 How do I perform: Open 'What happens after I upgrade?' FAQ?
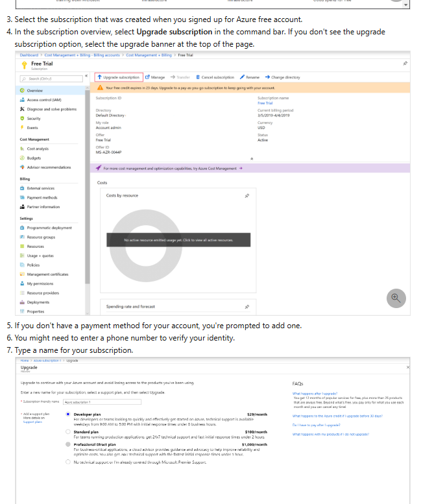pos(315,394)
